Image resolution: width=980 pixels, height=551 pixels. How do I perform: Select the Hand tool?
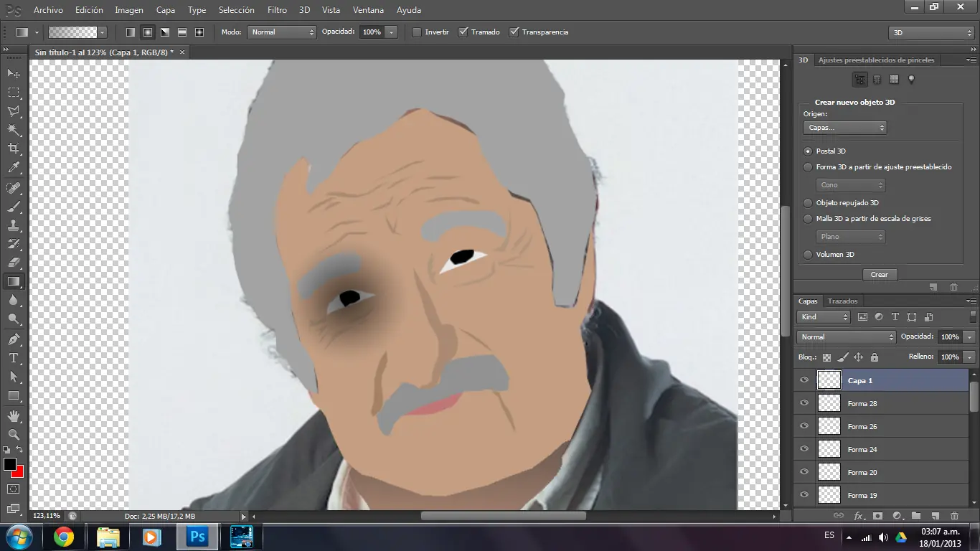13,415
